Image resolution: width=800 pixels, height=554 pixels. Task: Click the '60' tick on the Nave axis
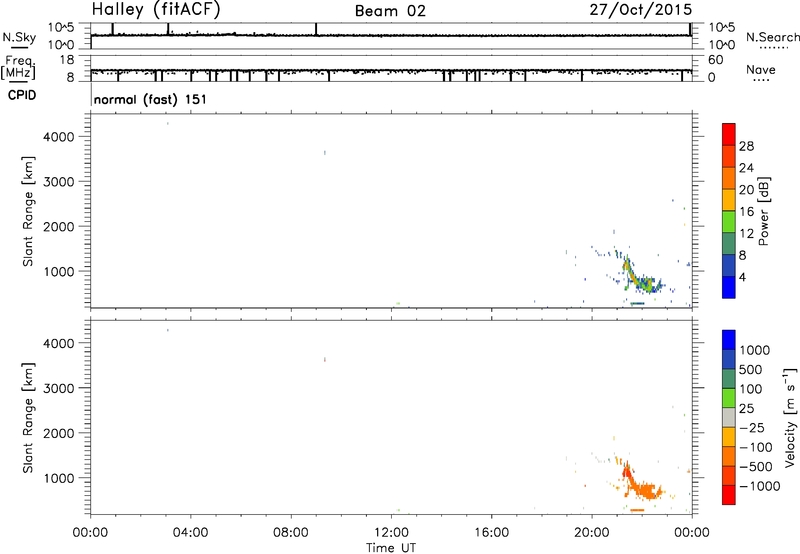click(x=715, y=60)
